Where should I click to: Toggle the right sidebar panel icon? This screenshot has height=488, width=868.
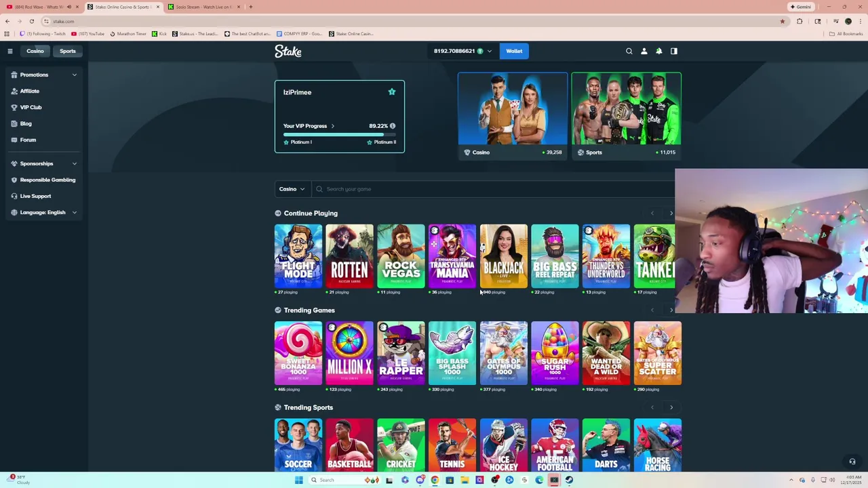pos(674,51)
